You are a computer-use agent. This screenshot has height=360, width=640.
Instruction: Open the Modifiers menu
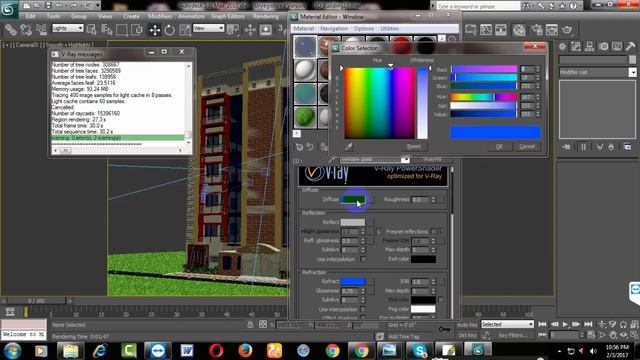[x=160, y=16]
